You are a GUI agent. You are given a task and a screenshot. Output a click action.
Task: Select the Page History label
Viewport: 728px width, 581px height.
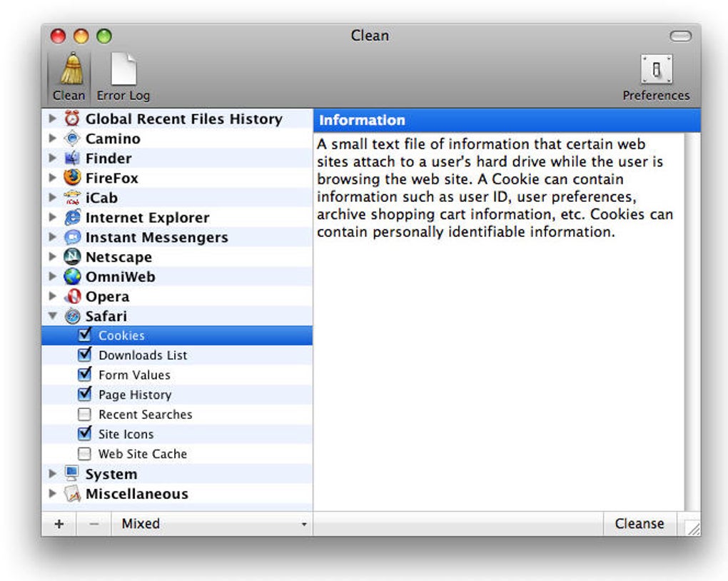tap(135, 395)
